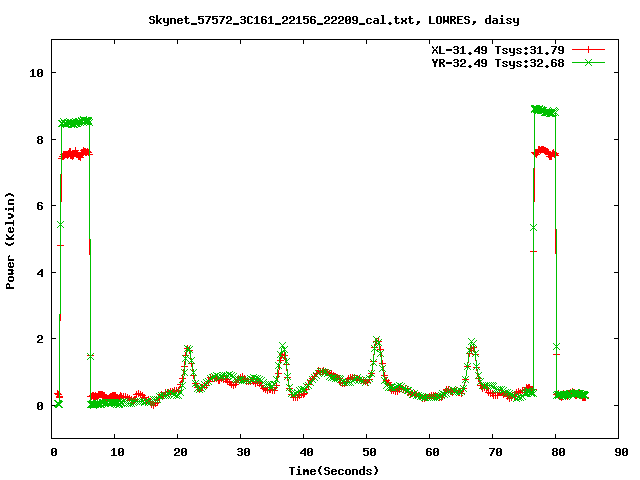This screenshot has width=640, height=480.
Task: Click the 30 tick label on time axis
Action: (241, 452)
